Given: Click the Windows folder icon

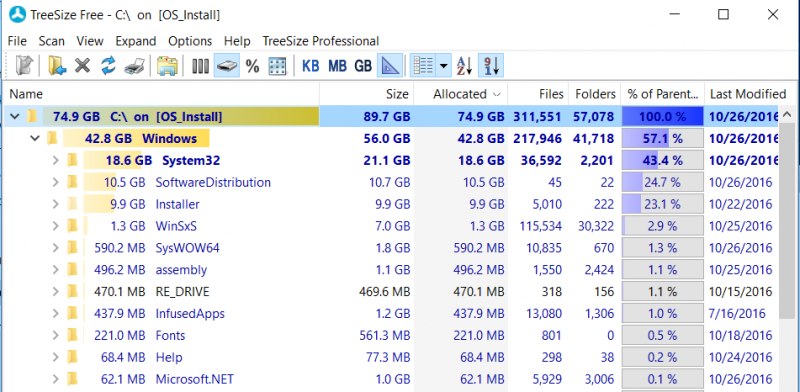Looking at the screenshot, I should pyautogui.click(x=52, y=138).
